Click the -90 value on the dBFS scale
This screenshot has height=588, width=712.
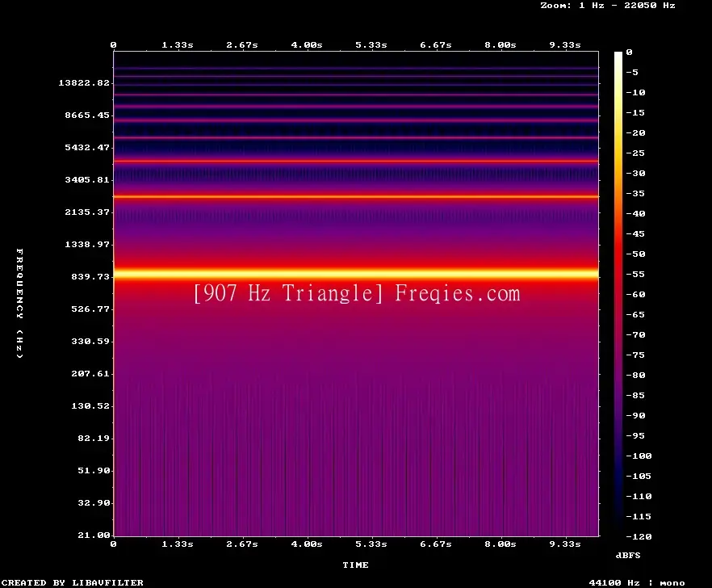[x=635, y=416]
